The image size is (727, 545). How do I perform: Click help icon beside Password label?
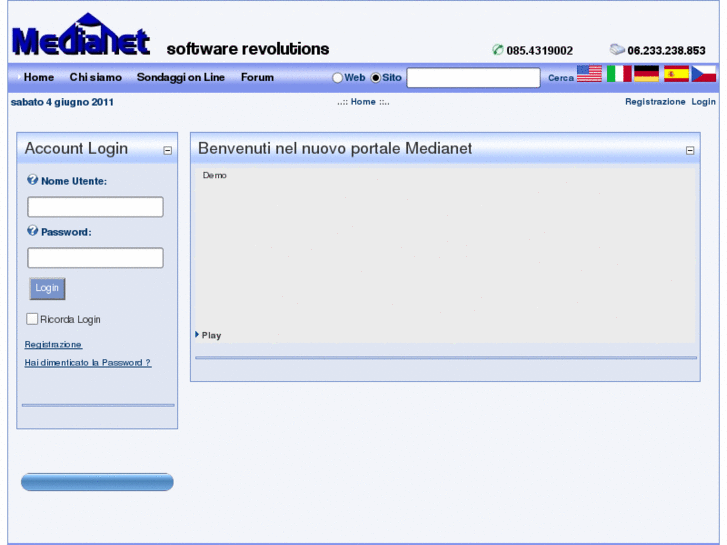coord(32,231)
